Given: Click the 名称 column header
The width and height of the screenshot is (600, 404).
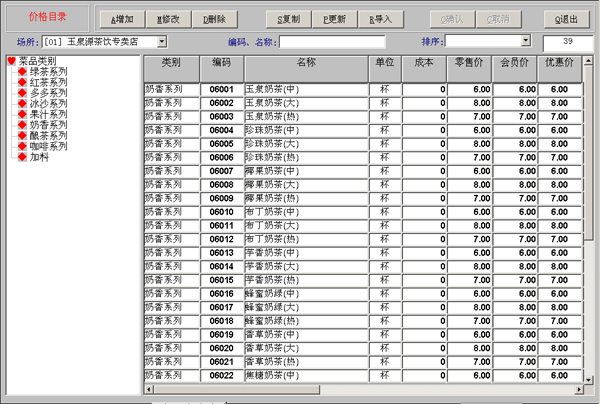Looking at the screenshot, I should (306, 69).
